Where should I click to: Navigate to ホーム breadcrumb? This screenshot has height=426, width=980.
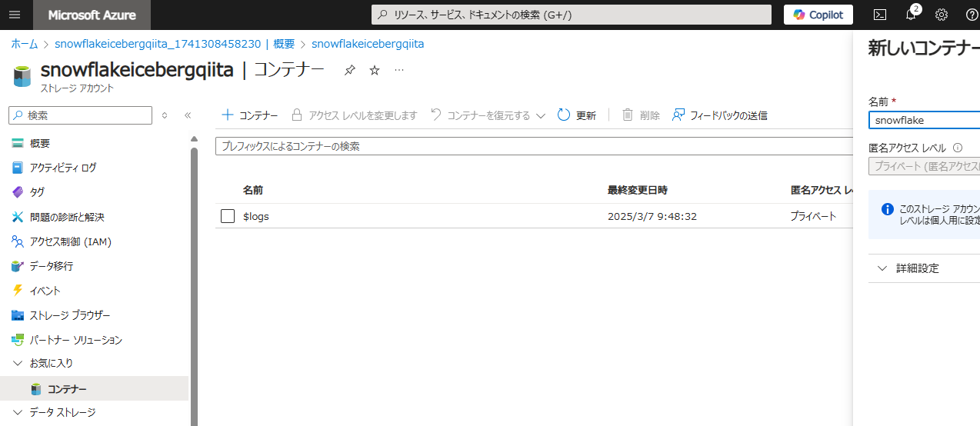(x=25, y=44)
